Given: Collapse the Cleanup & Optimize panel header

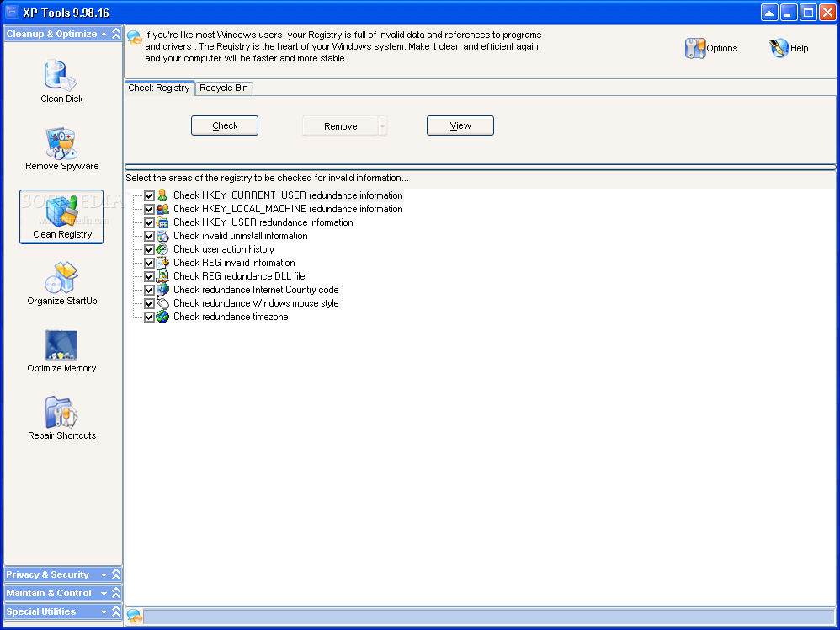Looking at the screenshot, I should [x=62, y=34].
